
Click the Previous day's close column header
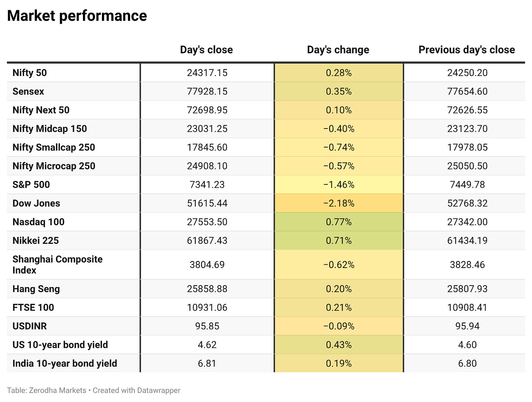coord(467,50)
